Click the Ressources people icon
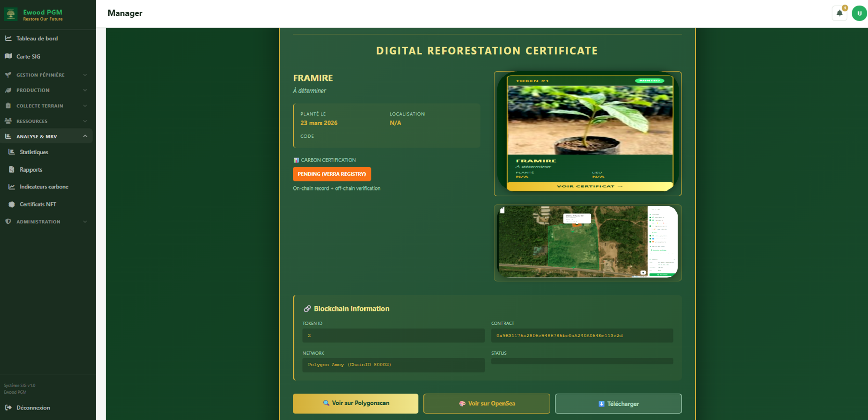The width and height of the screenshot is (868, 420). tap(8, 121)
